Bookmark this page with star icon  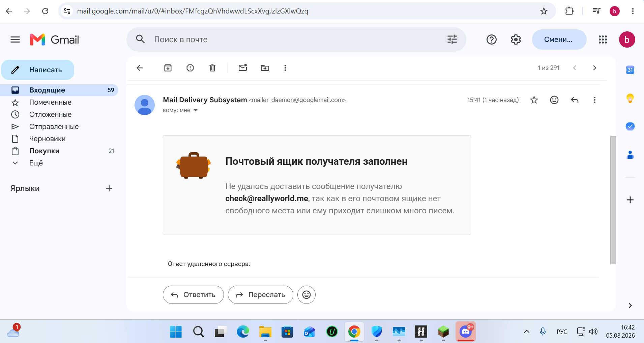point(544,11)
